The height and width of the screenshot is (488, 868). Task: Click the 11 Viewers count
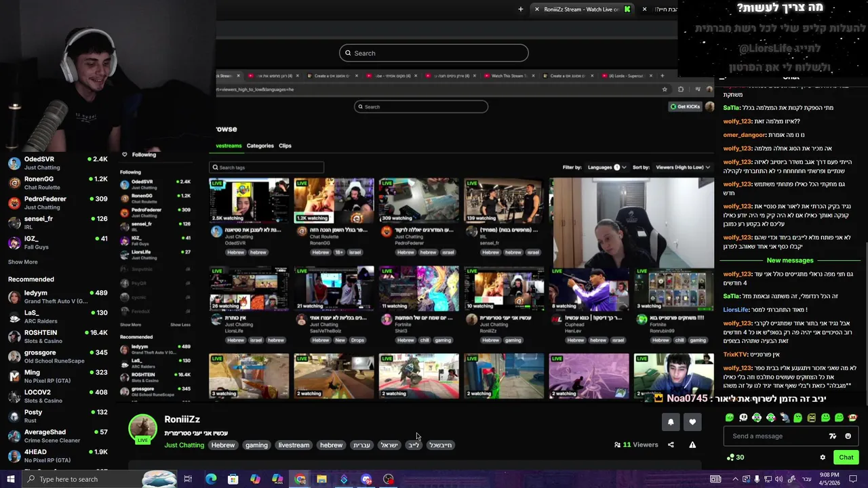636,445
